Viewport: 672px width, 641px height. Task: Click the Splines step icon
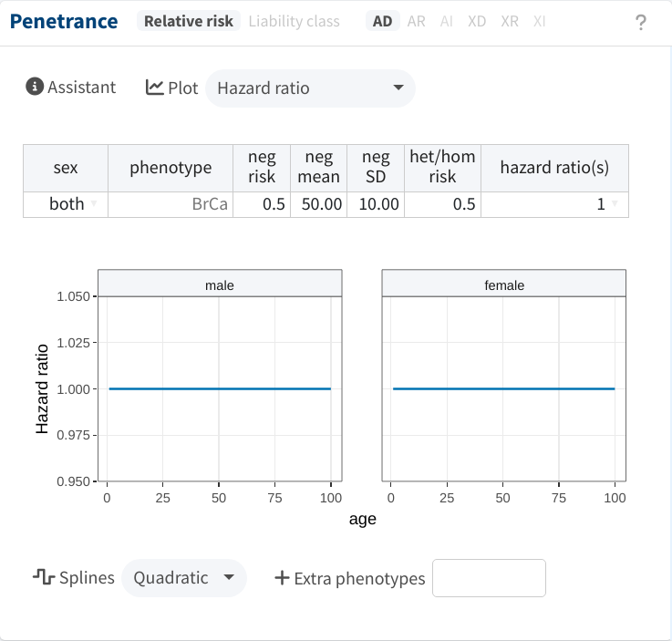pyautogui.click(x=44, y=577)
